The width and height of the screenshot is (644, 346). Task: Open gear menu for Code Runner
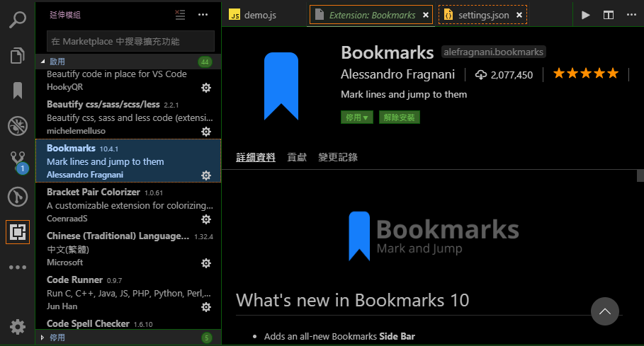[x=206, y=307]
